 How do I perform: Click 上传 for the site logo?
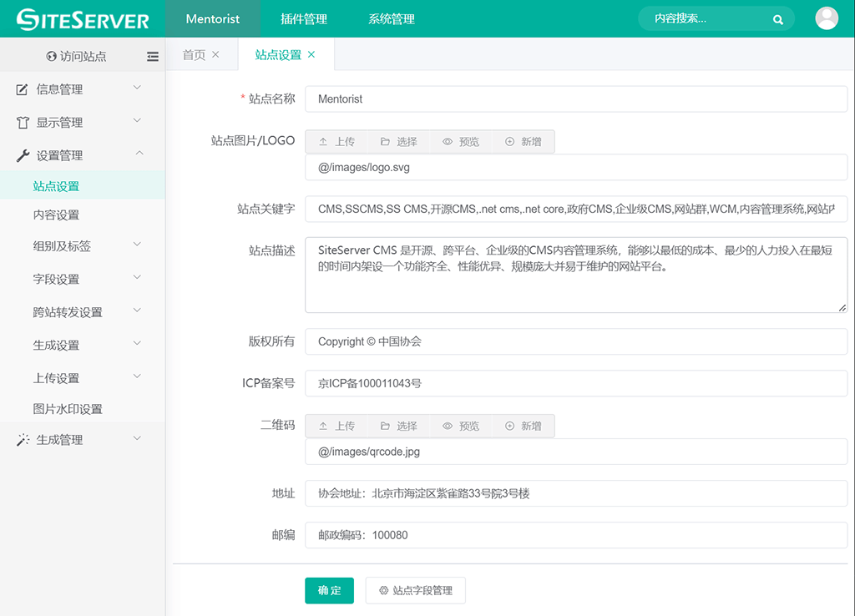coord(336,142)
